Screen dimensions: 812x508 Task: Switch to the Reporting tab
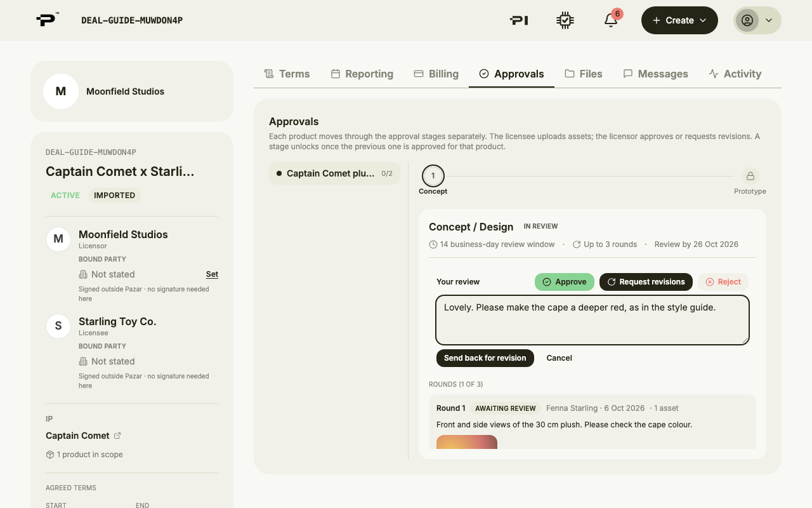pyautogui.click(x=362, y=74)
